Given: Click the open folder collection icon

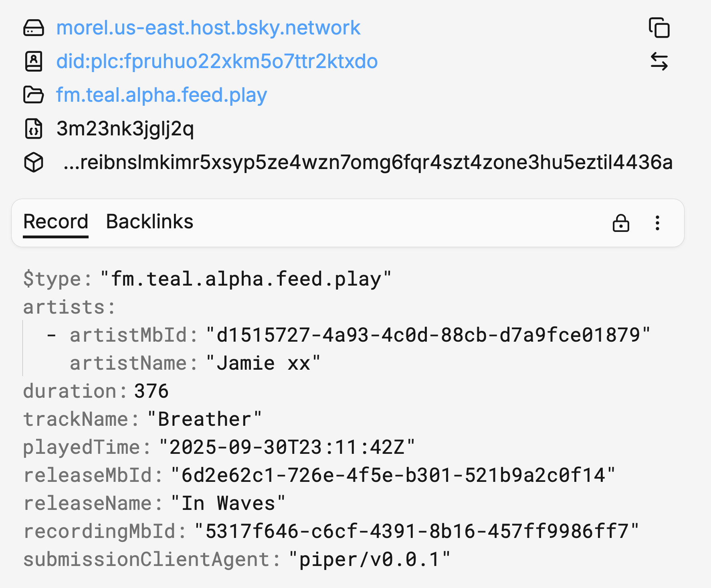Looking at the screenshot, I should click(x=34, y=95).
